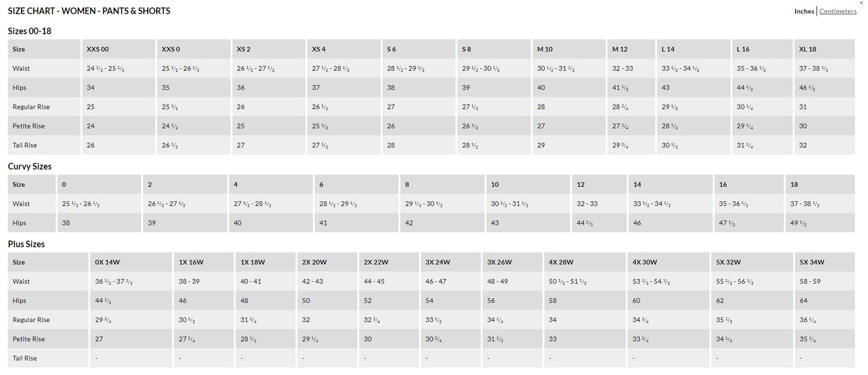This screenshot has width=868, height=375.
Task: Click the Tall Rise label under Plus Sizes
Action: [25, 358]
